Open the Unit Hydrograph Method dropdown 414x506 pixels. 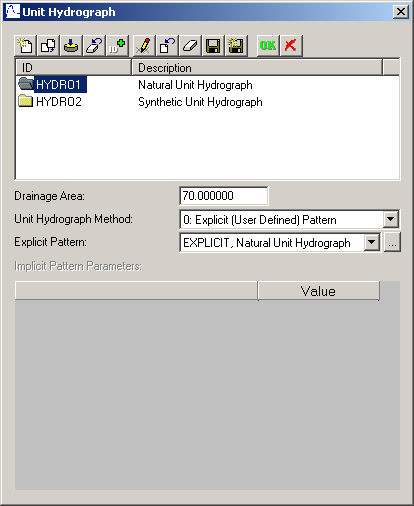[391, 219]
